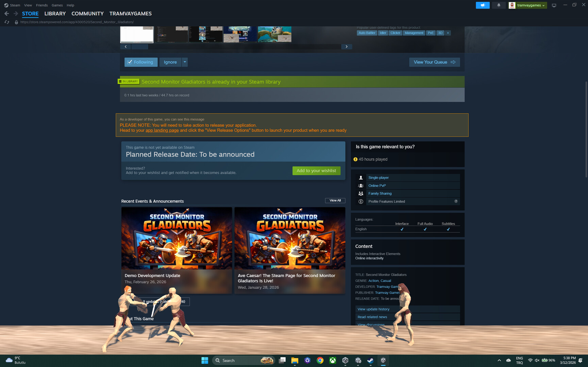This screenshot has width=588, height=367.
Task: Open the Friends menu
Action: [41, 5]
